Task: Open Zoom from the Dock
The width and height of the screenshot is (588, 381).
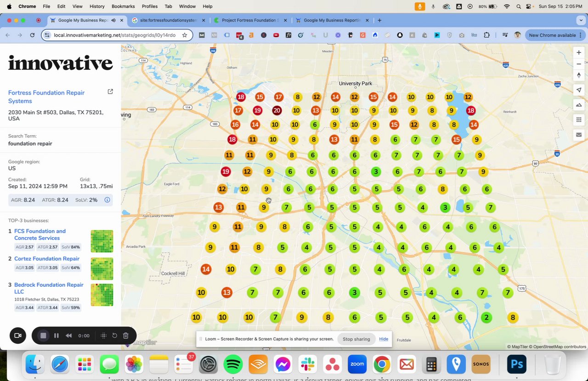Action: click(357, 365)
